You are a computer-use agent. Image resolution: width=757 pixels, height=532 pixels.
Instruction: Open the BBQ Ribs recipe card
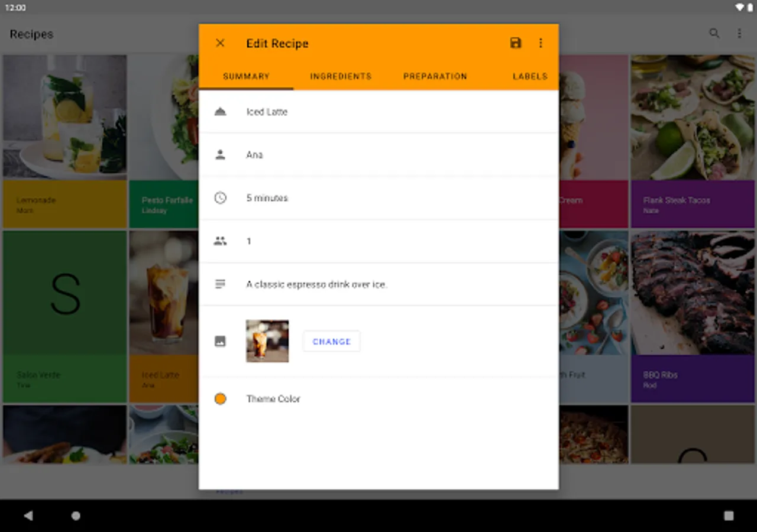point(693,317)
